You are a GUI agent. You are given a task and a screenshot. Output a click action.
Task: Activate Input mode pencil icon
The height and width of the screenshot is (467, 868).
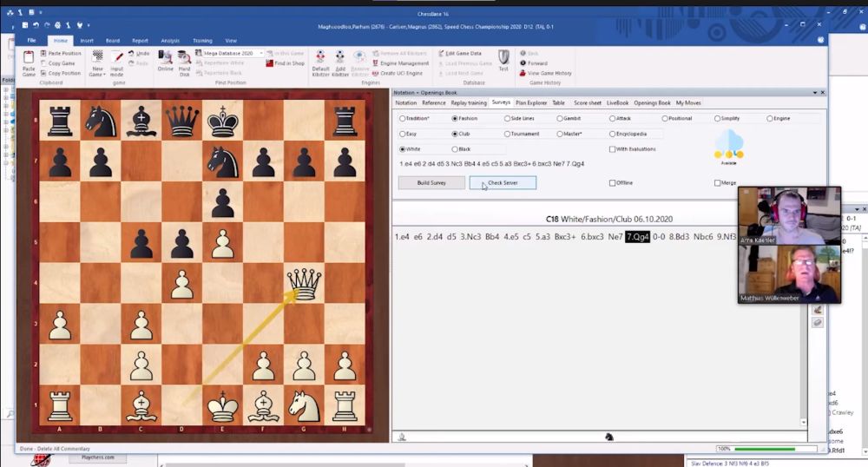[x=116, y=57]
